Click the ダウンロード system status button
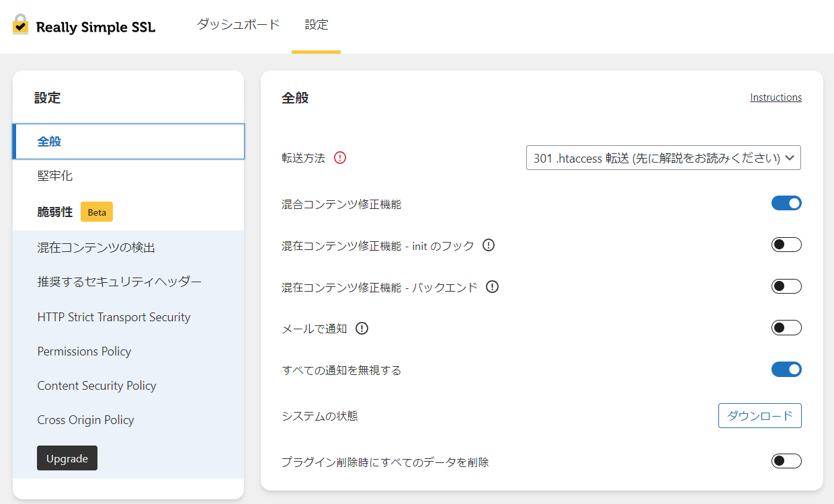834x504 pixels. [759, 416]
